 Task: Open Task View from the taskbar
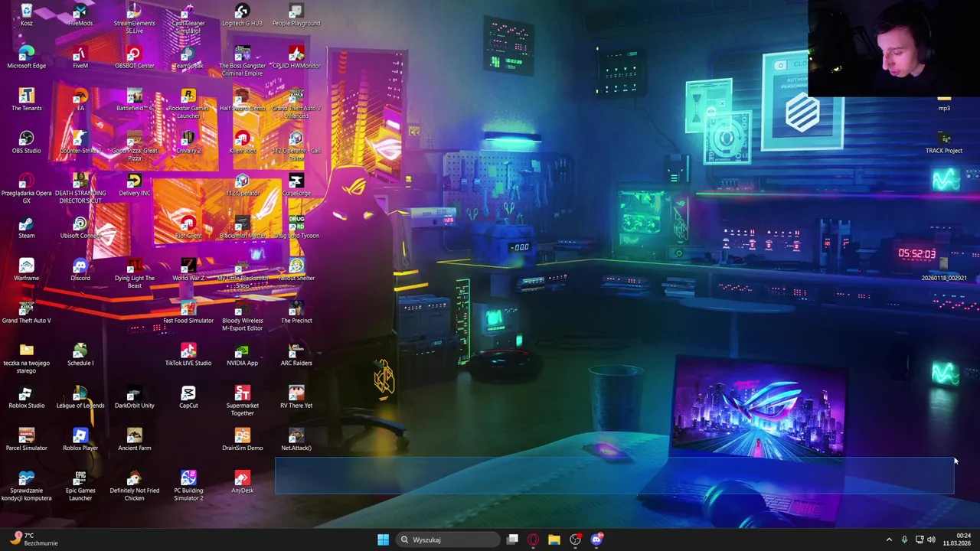pos(512,540)
